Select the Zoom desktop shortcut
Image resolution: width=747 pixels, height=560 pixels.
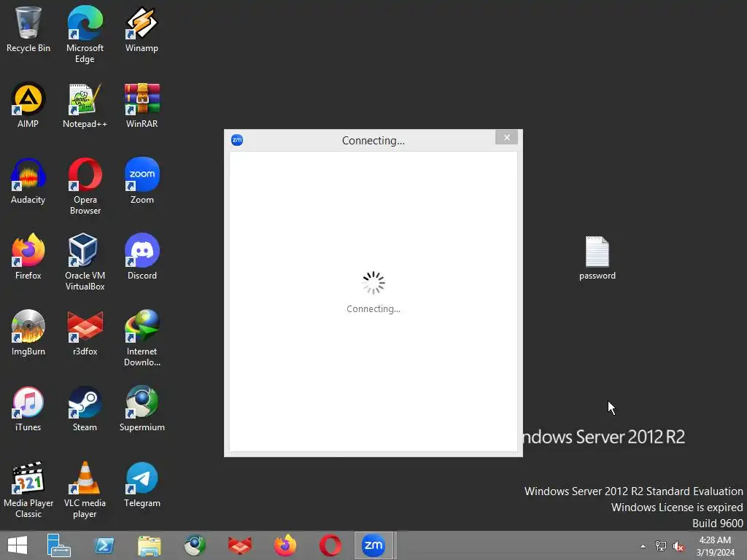pyautogui.click(x=142, y=181)
